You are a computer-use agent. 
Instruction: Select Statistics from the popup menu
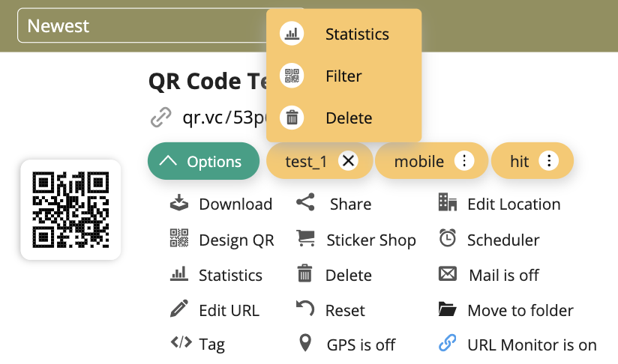(356, 34)
